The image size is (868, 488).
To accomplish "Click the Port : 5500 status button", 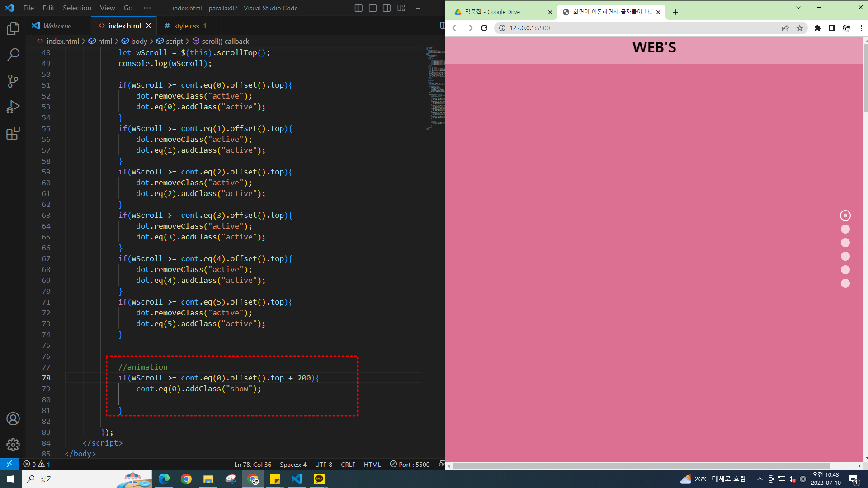I will pyautogui.click(x=410, y=465).
